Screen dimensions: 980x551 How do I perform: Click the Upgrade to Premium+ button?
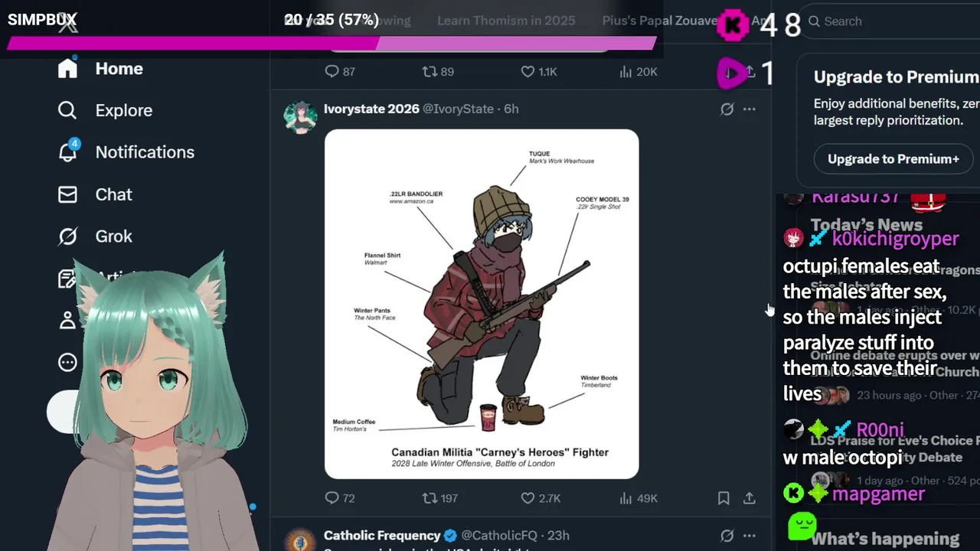point(893,159)
